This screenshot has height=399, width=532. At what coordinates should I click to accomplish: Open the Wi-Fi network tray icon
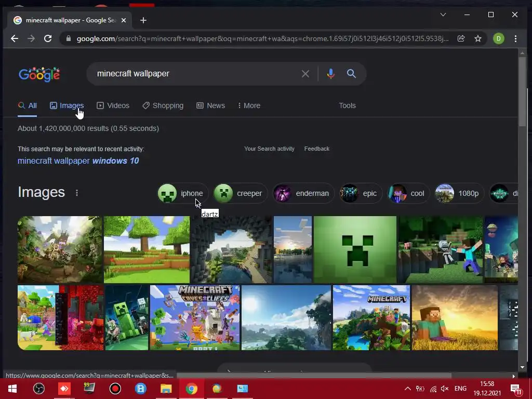433,389
